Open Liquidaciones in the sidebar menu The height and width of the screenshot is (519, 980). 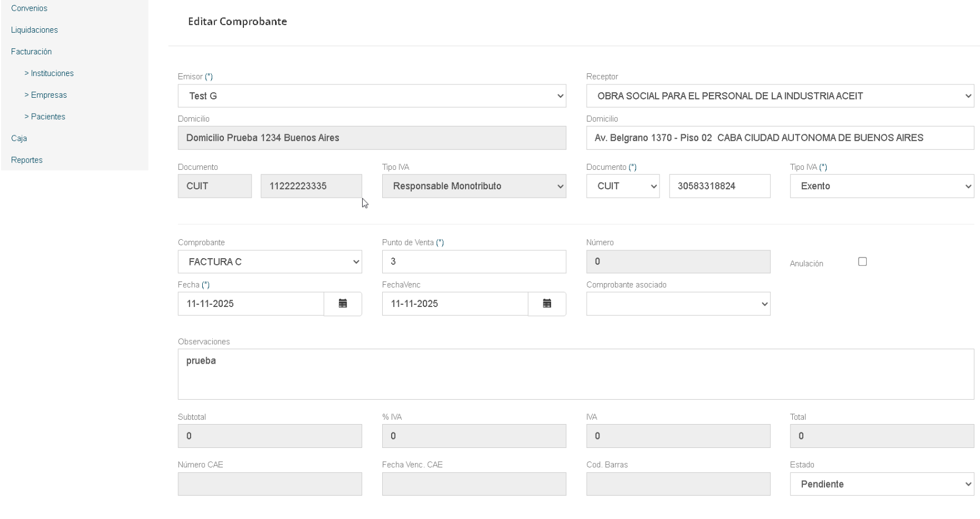(34, 30)
